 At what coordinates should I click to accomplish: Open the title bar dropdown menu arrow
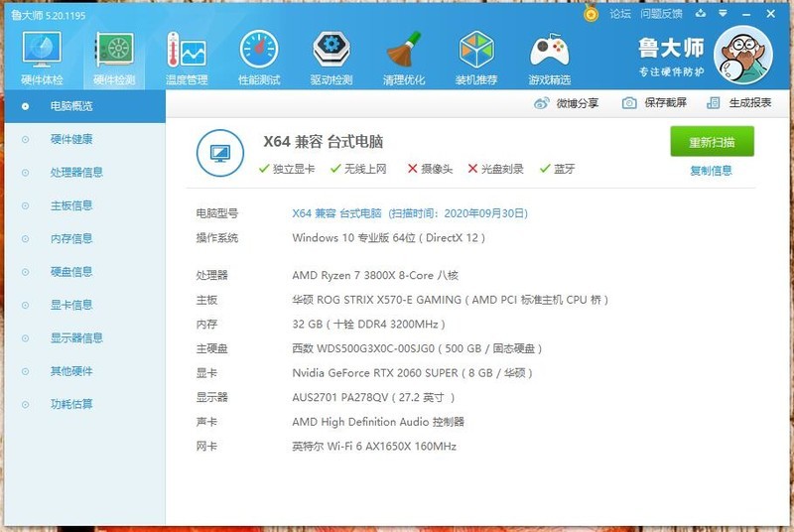point(724,14)
